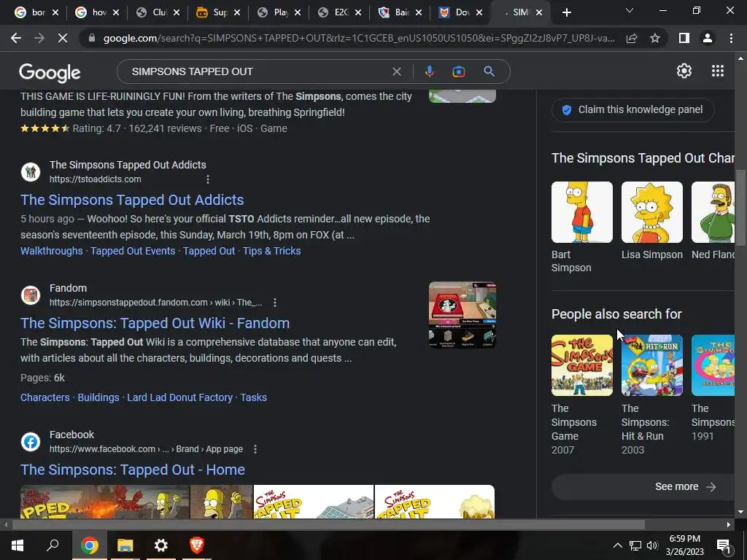Open options for Fandom result
The image size is (747, 560).
click(275, 303)
